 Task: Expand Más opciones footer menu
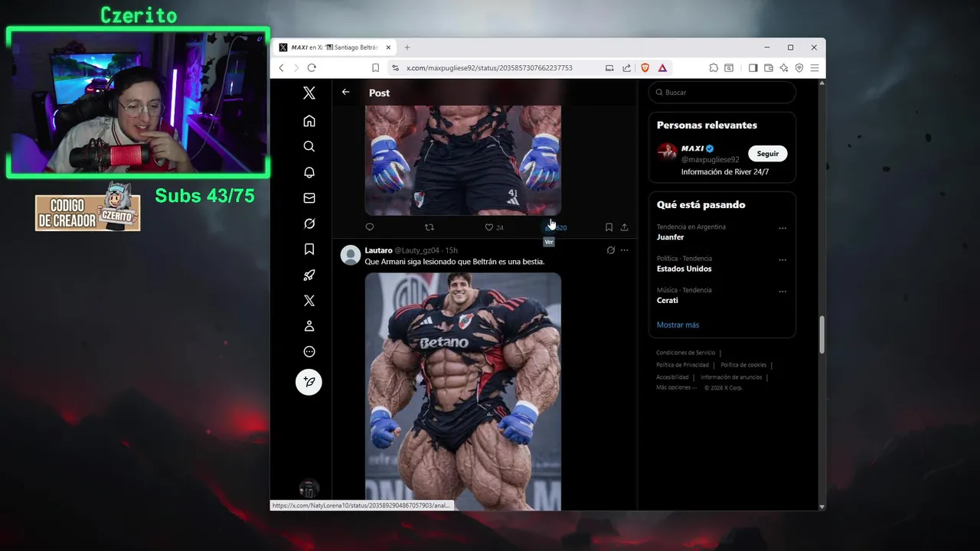[677, 388]
